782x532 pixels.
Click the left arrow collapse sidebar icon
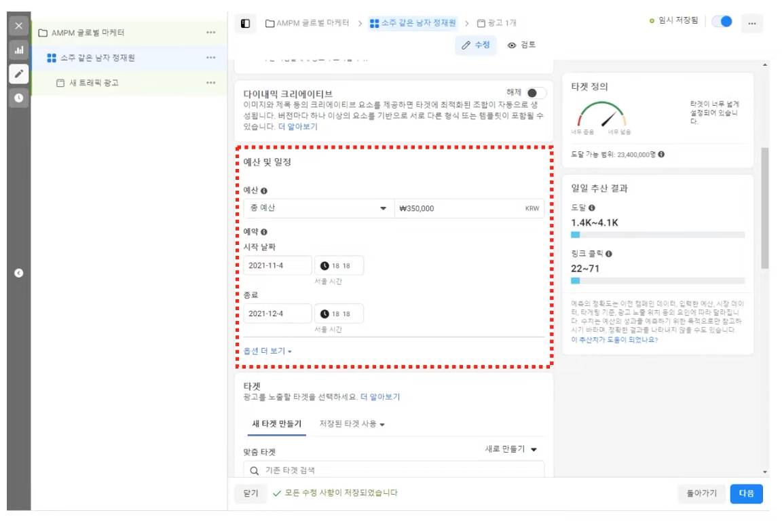click(x=19, y=273)
